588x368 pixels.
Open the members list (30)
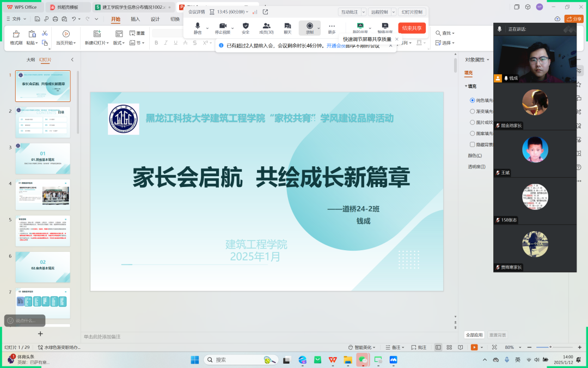point(266,26)
